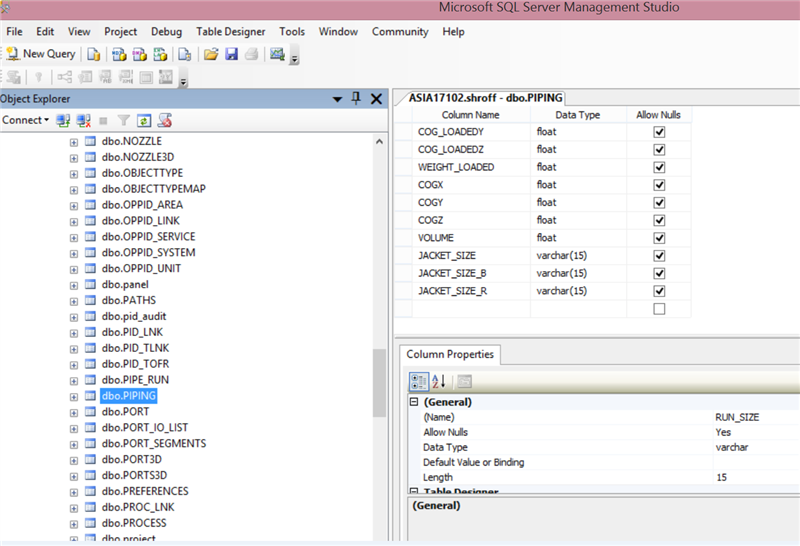Close the Object Explorer panel
This screenshot has height=546, width=800.
(x=376, y=98)
